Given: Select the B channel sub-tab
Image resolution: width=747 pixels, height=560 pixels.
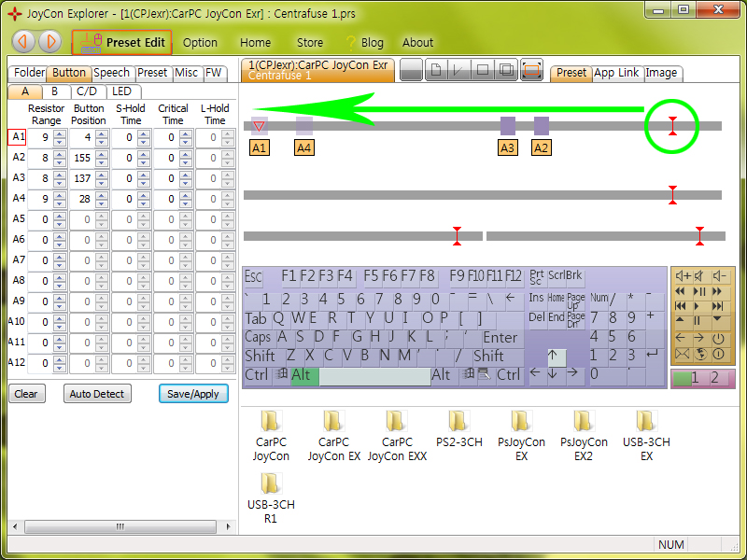Looking at the screenshot, I should pyautogui.click(x=55, y=91).
